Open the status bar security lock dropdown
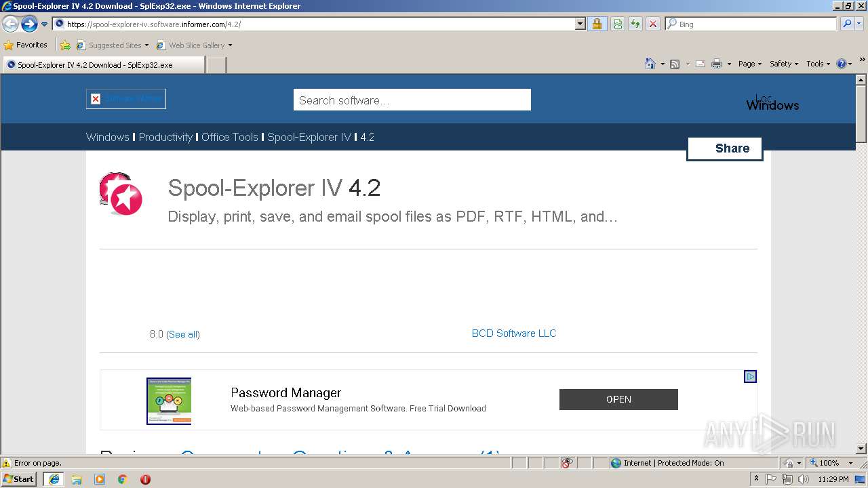868x488 pixels. [x=791, y=463]
